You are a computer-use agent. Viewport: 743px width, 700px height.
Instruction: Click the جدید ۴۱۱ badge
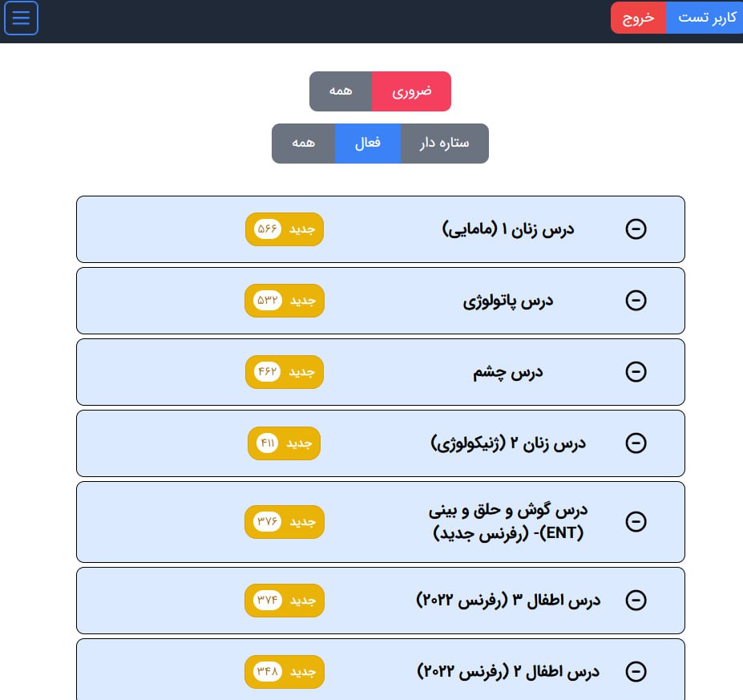[x=284, y=443]
